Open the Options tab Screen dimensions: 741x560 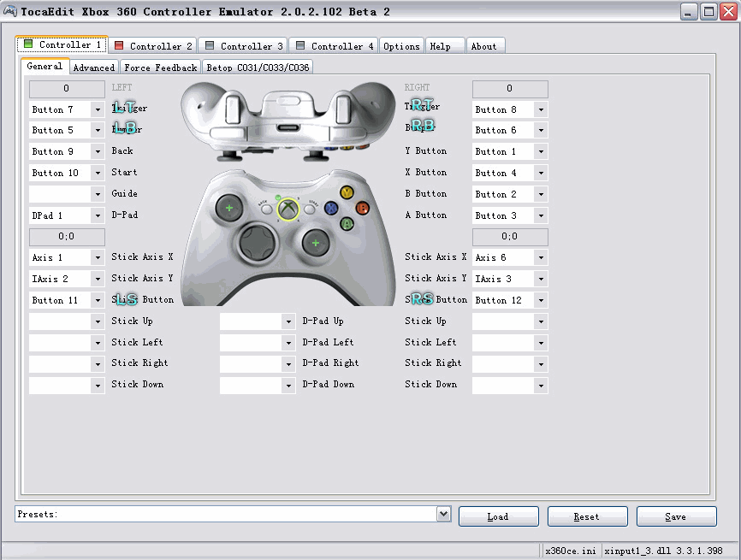[x=401, y=46]
